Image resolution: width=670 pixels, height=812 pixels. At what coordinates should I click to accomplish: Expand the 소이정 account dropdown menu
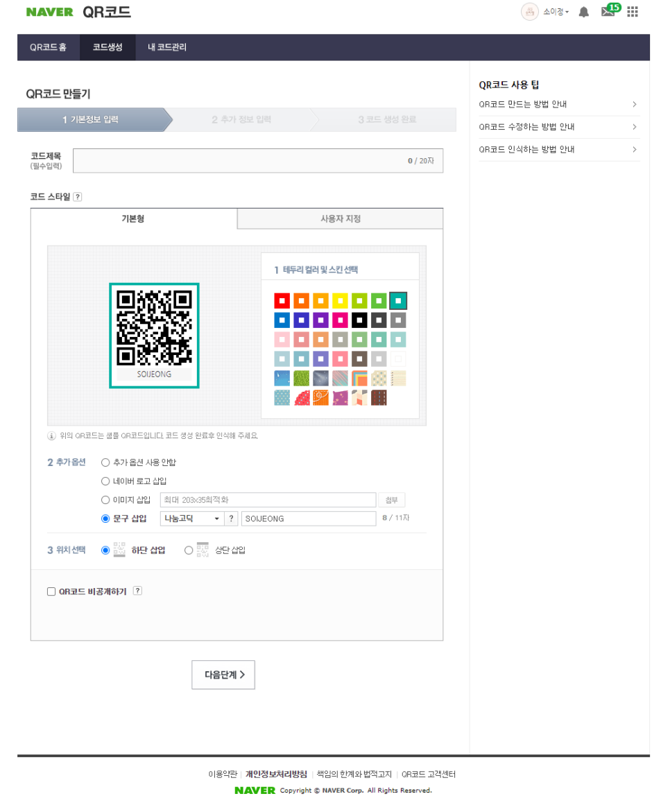pos(556,12)
